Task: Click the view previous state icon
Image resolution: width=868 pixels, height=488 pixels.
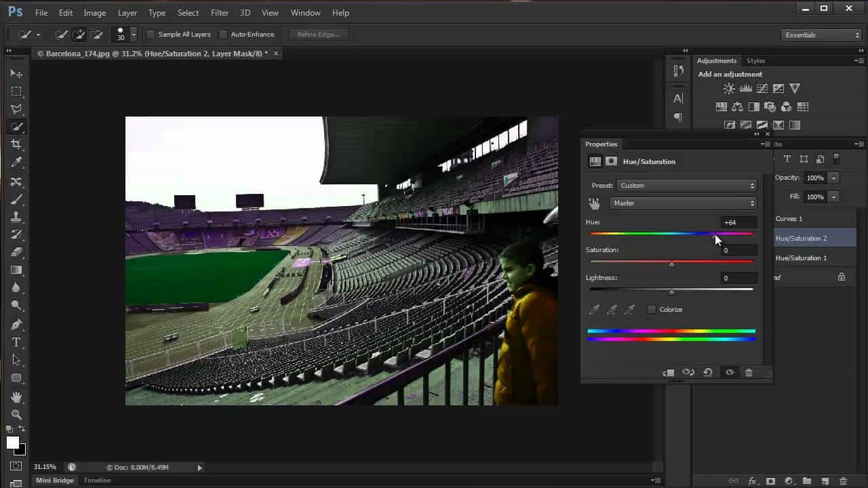Action: (x=688, y=373)
